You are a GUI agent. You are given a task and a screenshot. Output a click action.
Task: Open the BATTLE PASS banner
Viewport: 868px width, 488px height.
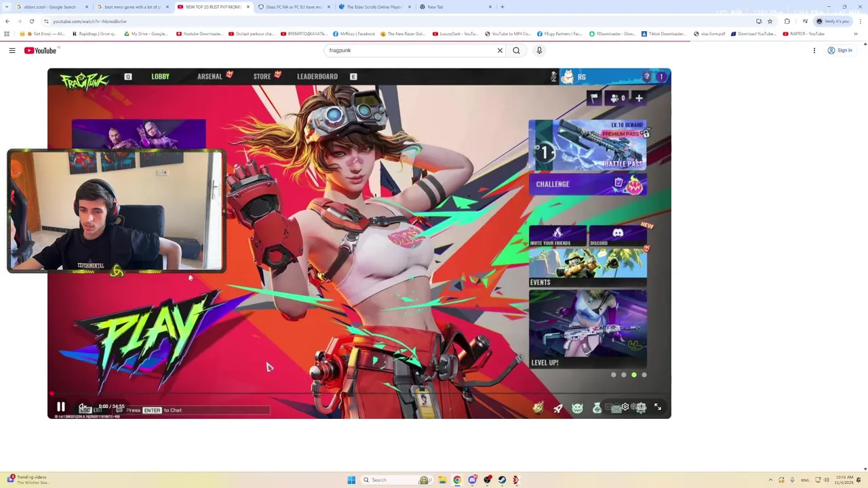(588, 145)
